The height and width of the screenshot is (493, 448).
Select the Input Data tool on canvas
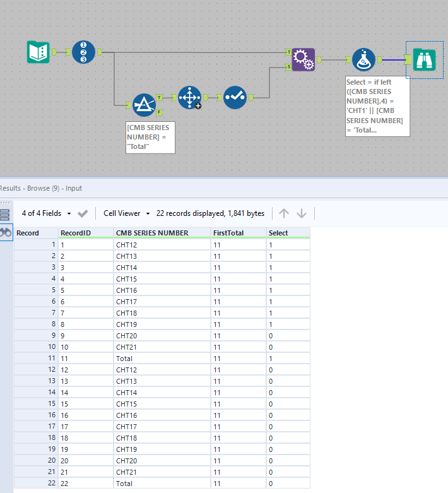click(x=38, y=52)
